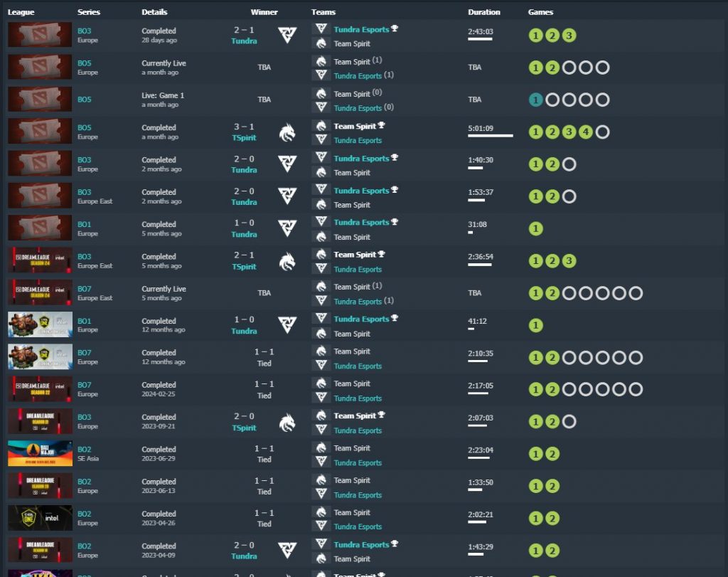Click Team Spirit winner logo dated 2023-09-21

(x=287, y=422)
